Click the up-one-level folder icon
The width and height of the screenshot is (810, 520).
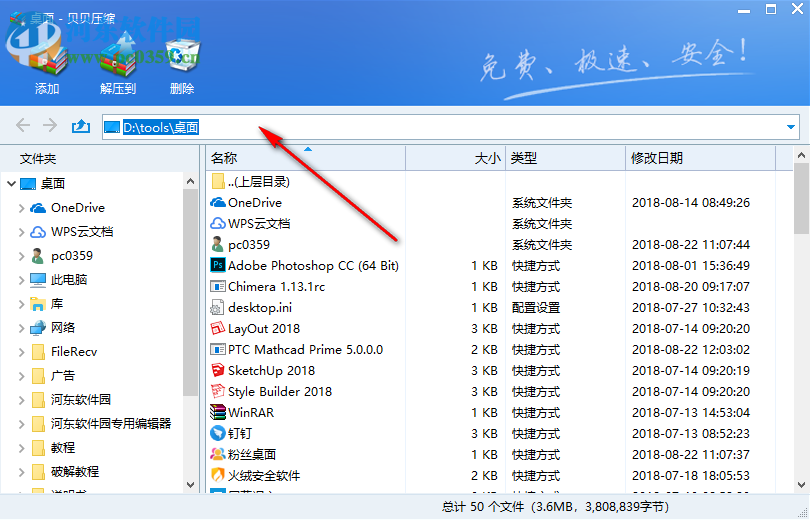[81, 125]
